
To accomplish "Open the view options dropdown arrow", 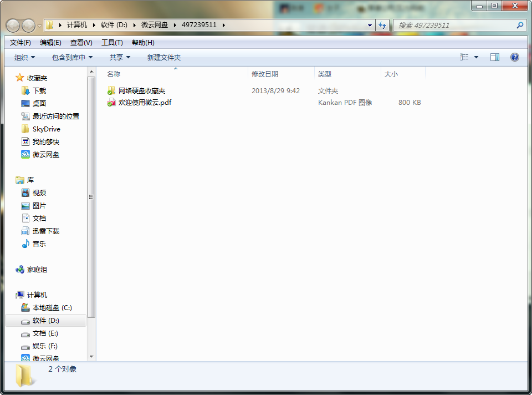I will click(x=476, y=58).
